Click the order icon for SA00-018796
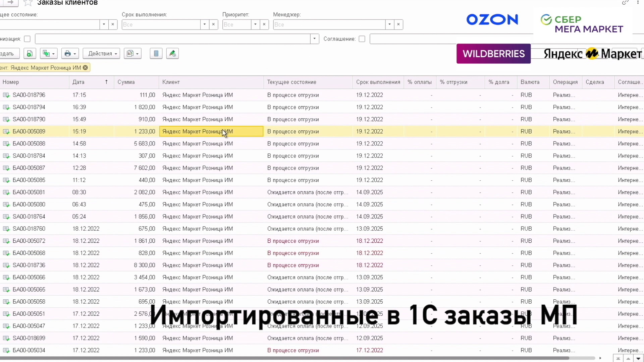 click(6, 95)
